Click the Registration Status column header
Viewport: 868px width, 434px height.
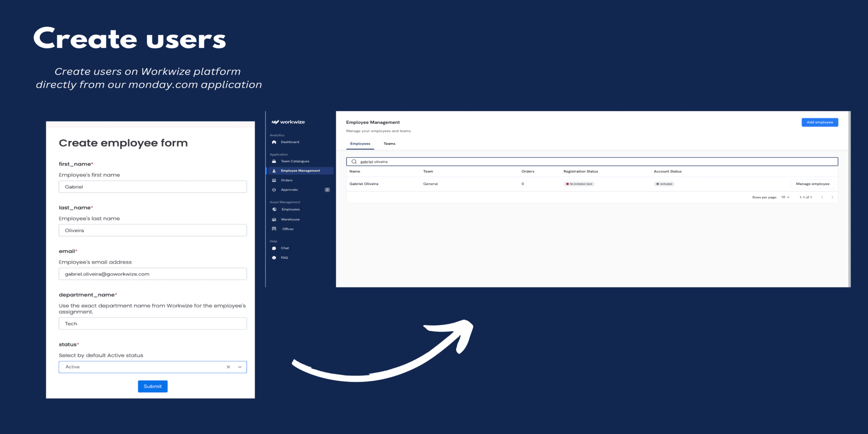point(580,171)
